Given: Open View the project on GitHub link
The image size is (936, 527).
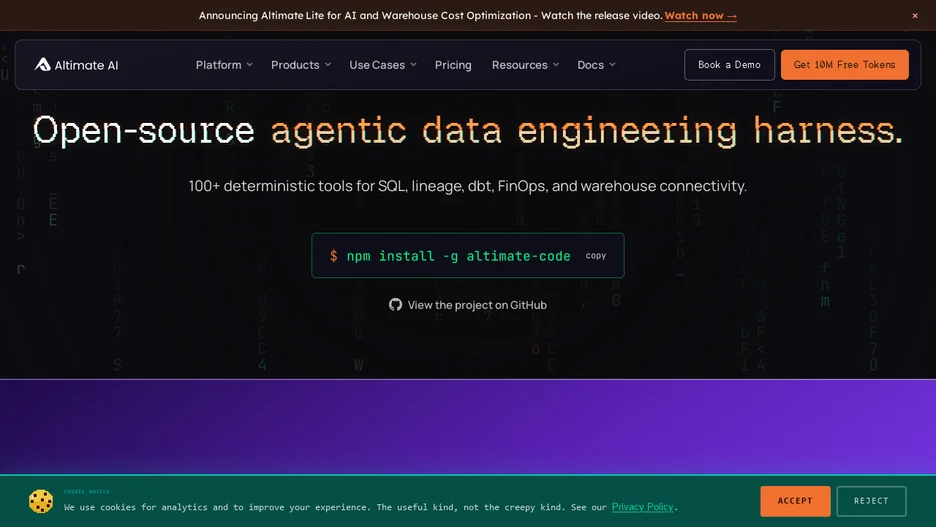Looking at the screenshot, I should 467,305.
